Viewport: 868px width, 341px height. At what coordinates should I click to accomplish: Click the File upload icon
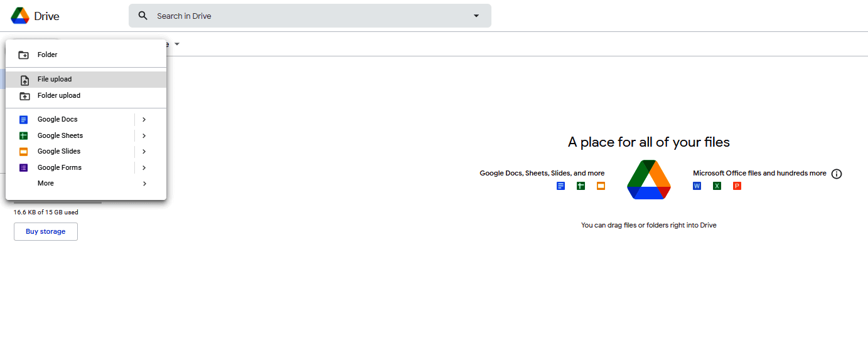(x=24, y=80)
